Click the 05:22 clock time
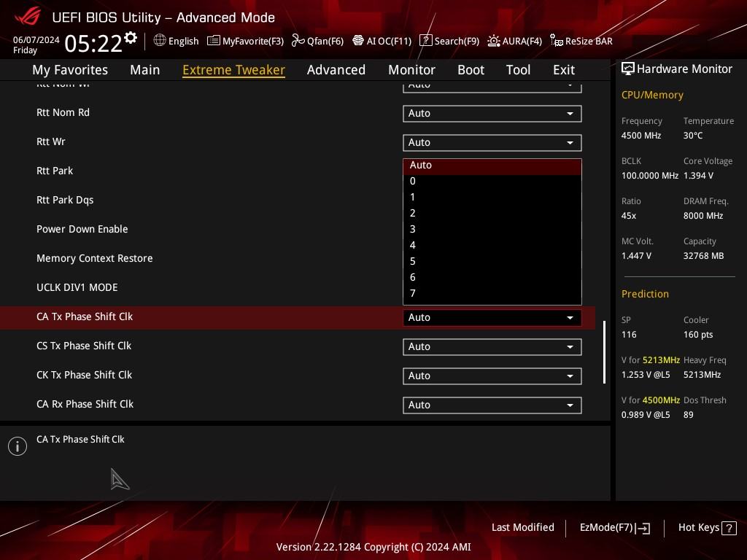 click(x=93, y=44)
